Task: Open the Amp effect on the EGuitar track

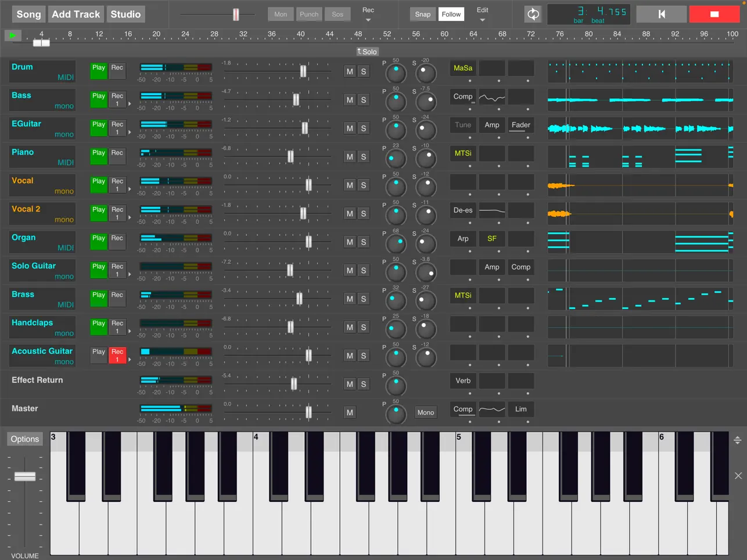Action: 491,125
